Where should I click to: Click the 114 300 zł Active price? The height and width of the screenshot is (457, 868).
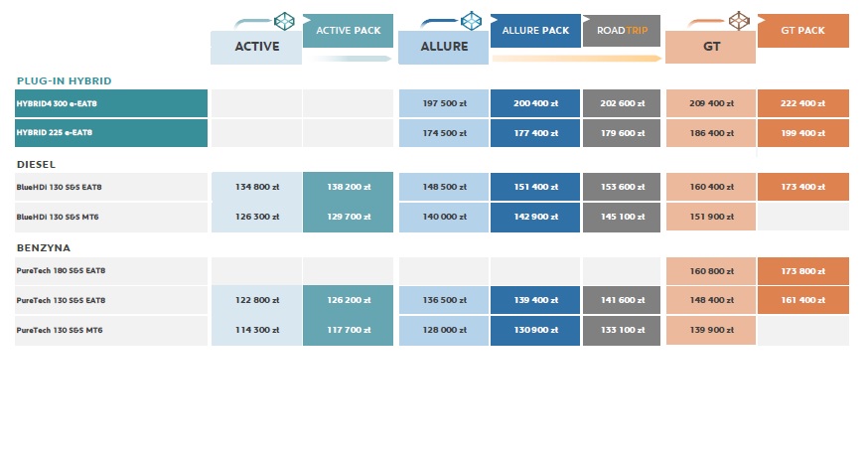(257, 330)
